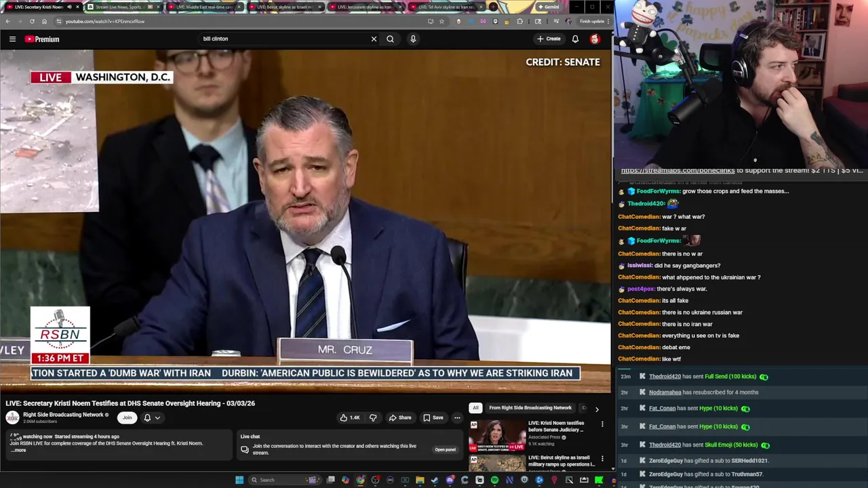
Task: Reload the page with refresh icon
Action: coord(32,21)
